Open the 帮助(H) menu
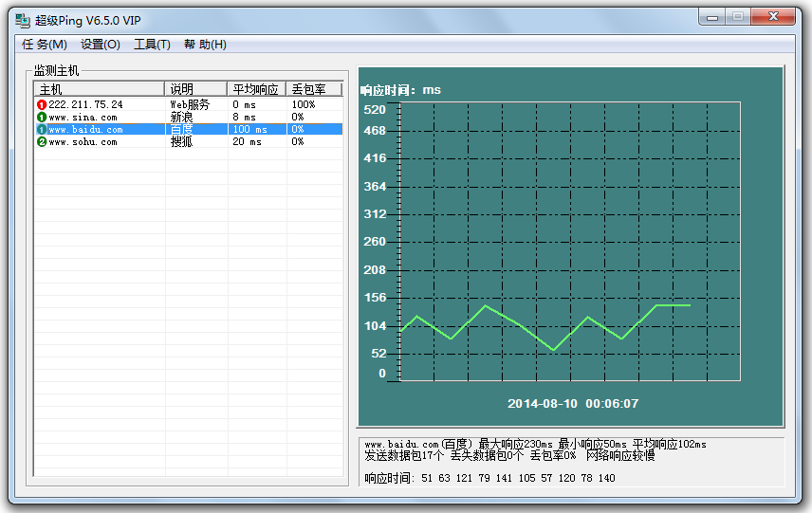 (x=205, y=45)
